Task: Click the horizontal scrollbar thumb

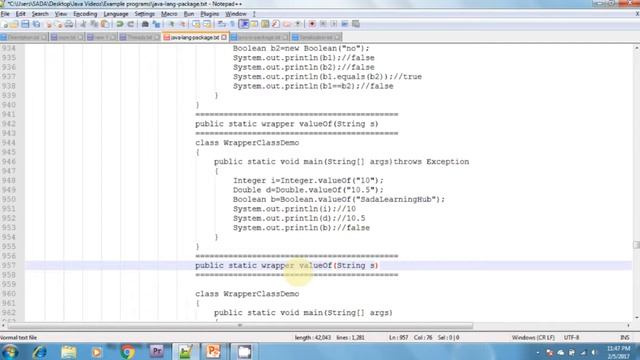Action: 240,325
